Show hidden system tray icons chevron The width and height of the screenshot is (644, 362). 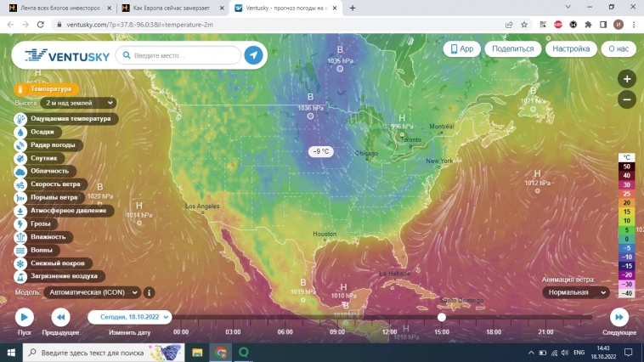click(531, 353)
